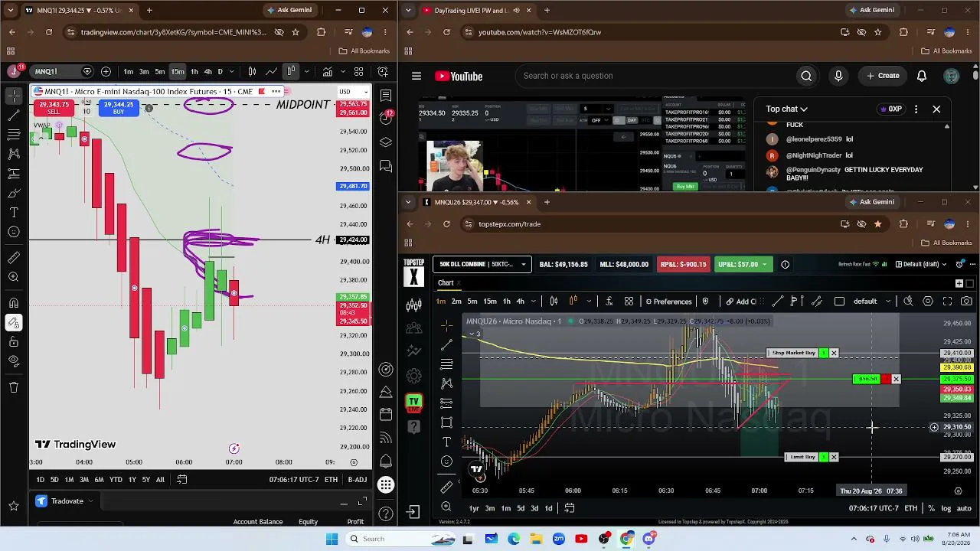The height and width of the screenshot is (551, 980).
Task: Open TradingView watchlist panel icon
Action: pos(386,96)
